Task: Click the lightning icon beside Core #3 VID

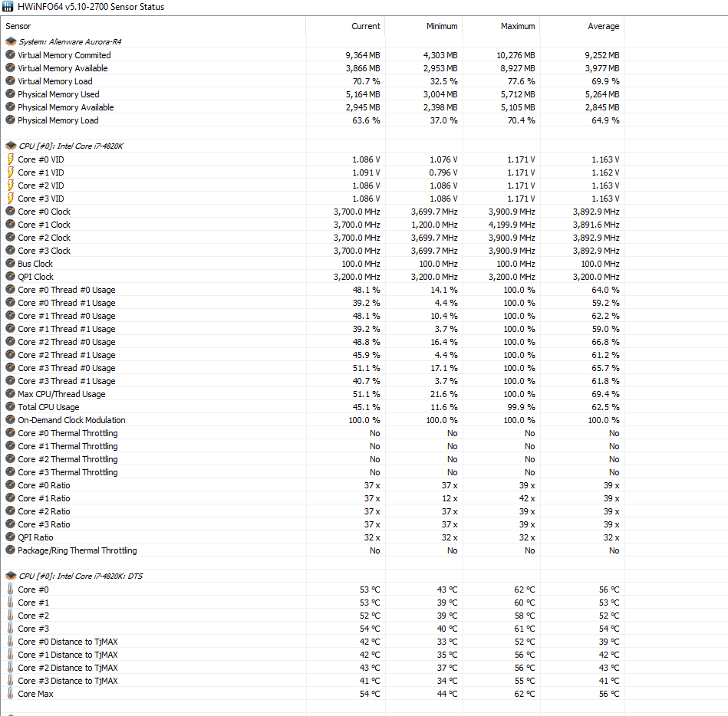Action: (10, 199)
